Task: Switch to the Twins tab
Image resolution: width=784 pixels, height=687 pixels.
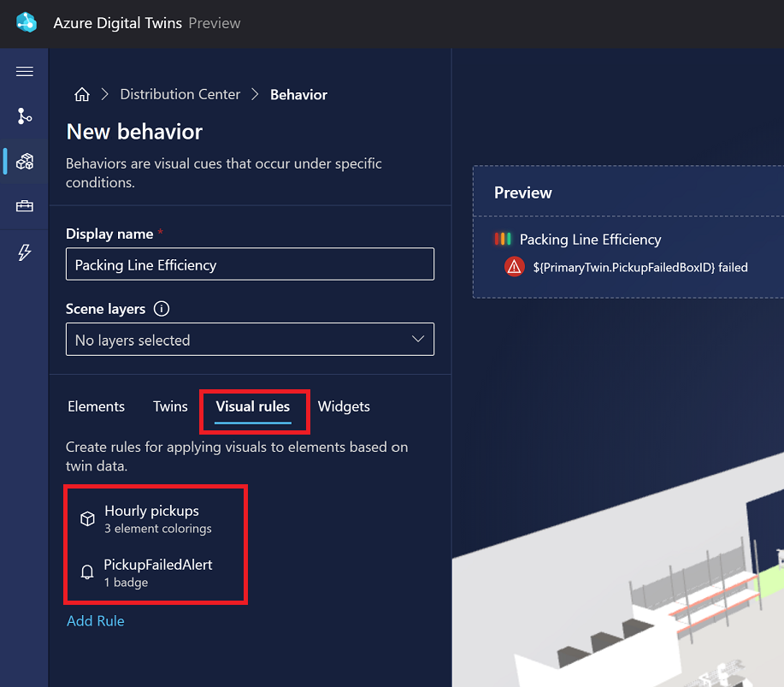Action: point(169,406)
